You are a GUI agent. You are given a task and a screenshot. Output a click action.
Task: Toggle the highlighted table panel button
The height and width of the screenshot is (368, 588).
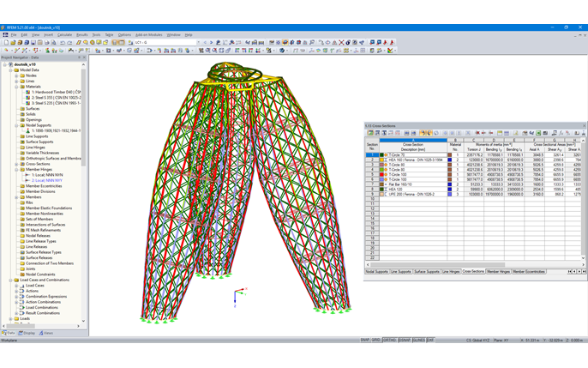pos(122,42)
